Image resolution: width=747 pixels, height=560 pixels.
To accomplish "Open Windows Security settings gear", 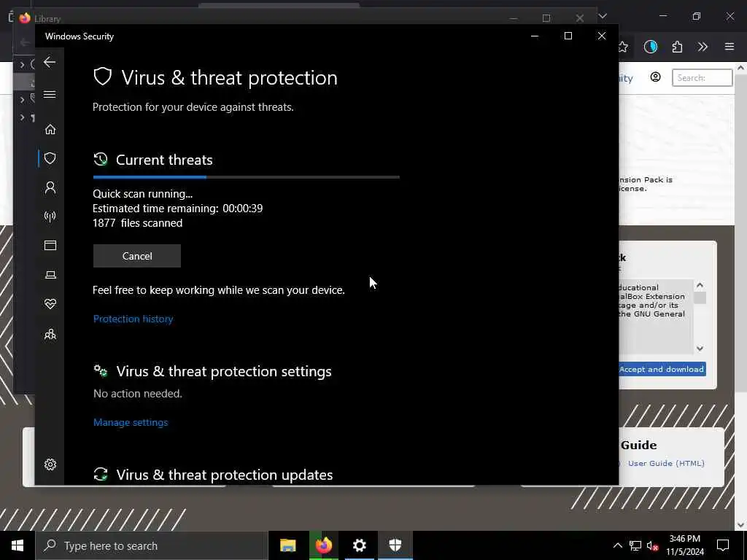I will 50,464.
